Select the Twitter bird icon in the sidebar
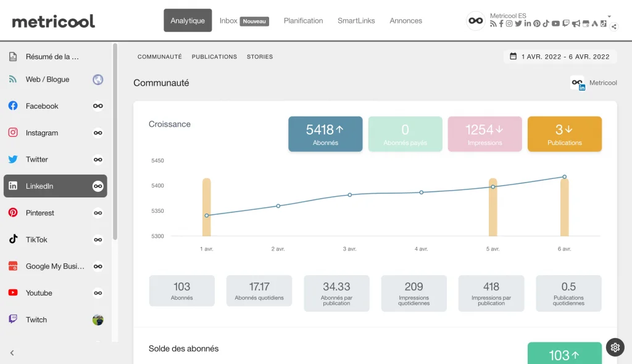This screenshot has height=364, width=632. (13, 159)
